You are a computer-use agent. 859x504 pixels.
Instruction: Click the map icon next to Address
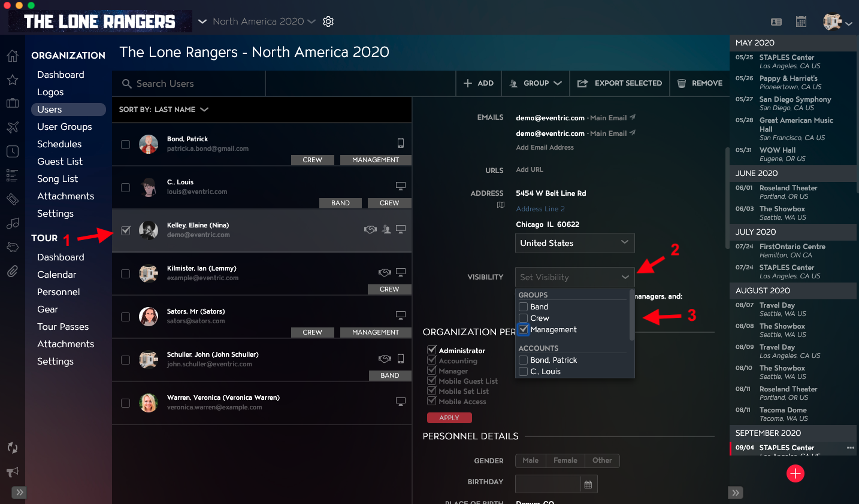[x=501, y=205]
